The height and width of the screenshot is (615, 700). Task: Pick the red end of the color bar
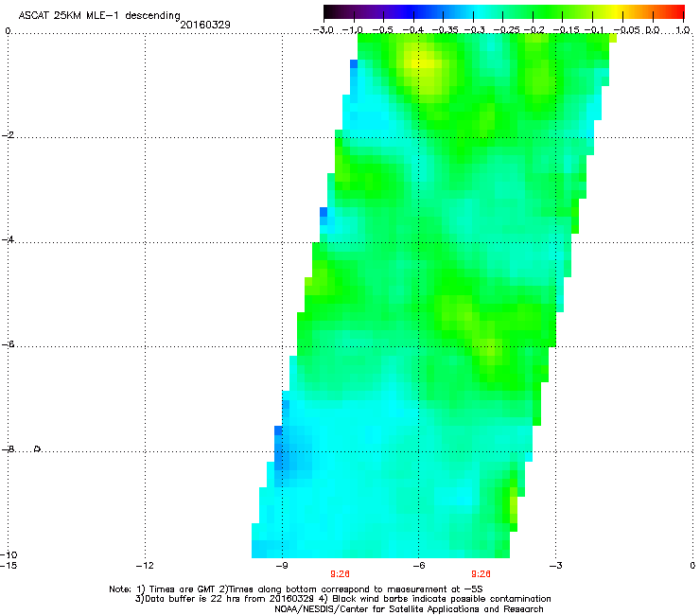(x=678, y=11)
